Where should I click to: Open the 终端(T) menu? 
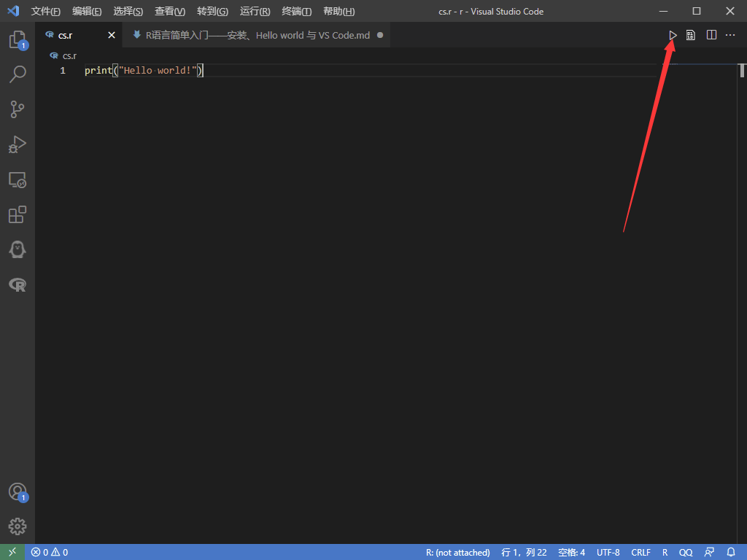pyautogui.click(x=296, y=11)
